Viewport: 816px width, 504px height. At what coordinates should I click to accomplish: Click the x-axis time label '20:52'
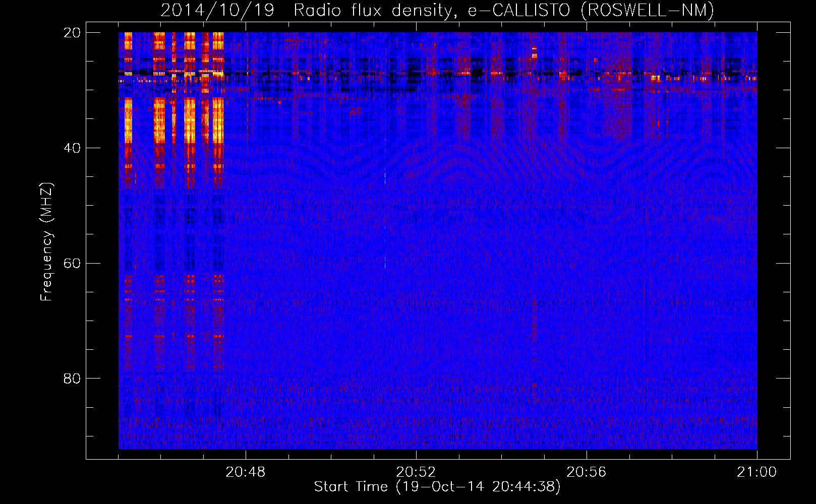416,472
